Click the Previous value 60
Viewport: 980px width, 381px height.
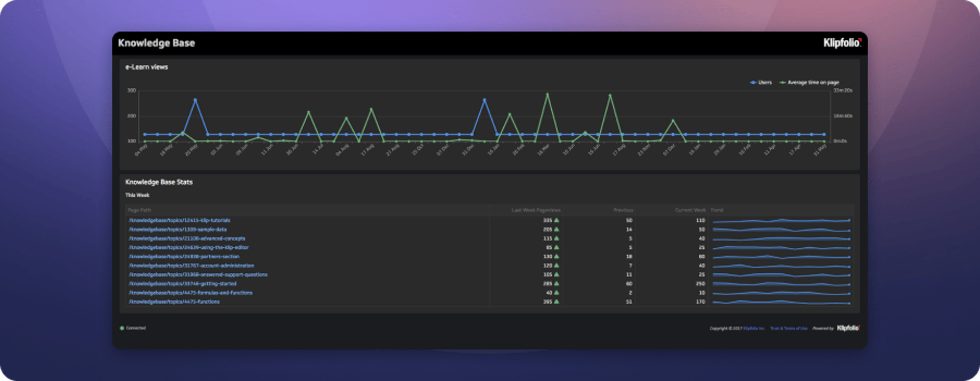tap(629, 283)
